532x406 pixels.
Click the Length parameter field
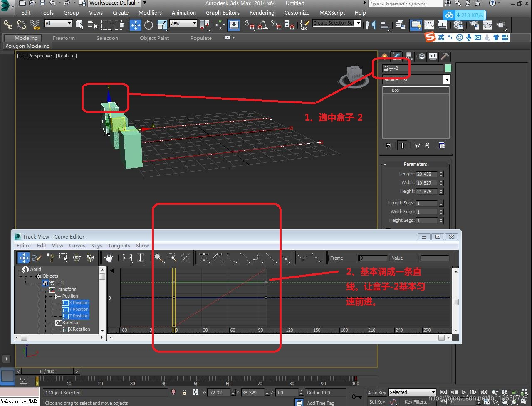[426, 174]
